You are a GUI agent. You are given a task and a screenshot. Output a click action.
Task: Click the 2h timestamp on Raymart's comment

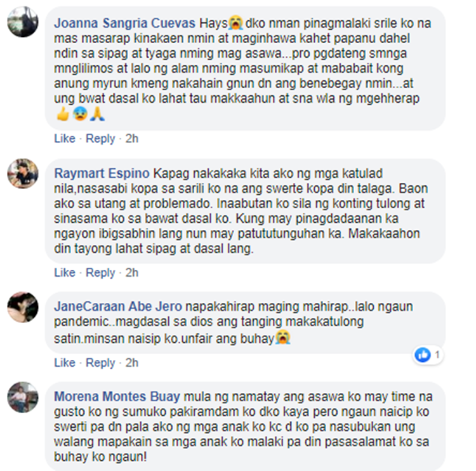tap(132, 273)
